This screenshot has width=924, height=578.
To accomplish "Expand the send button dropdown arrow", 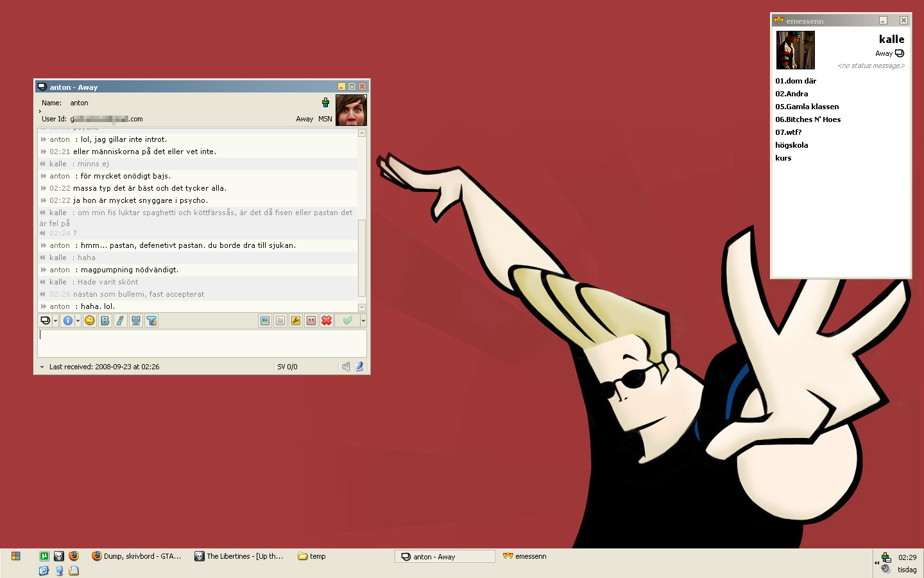I will click(x=363, y=320).
